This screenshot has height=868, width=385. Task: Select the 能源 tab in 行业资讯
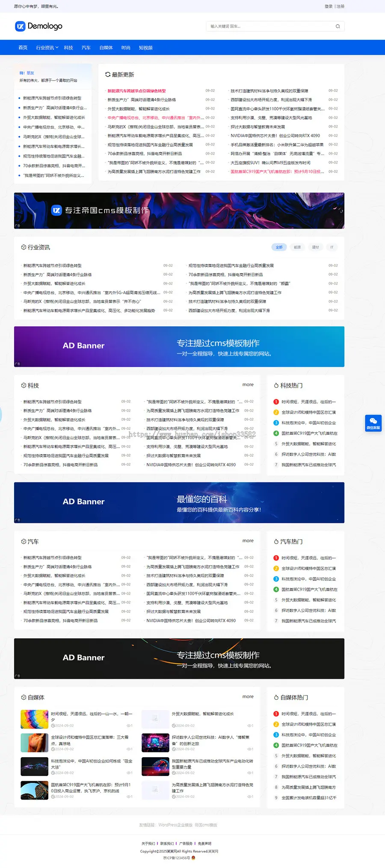pos(297,247)
